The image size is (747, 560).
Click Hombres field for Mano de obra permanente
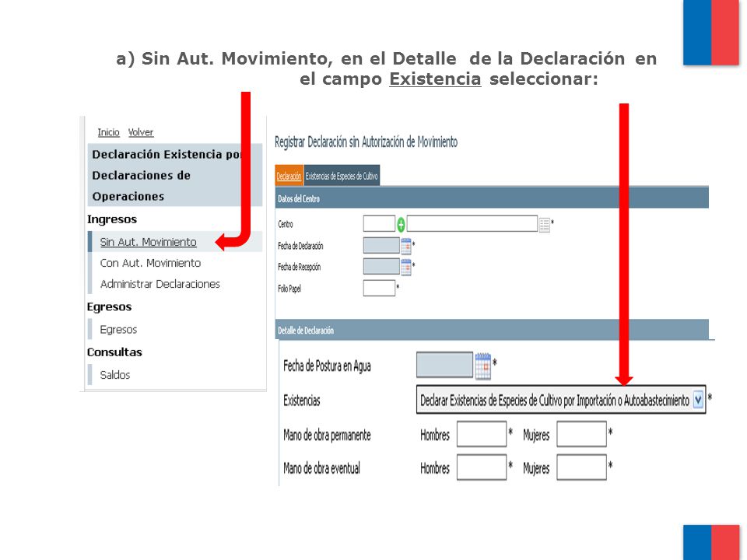[482, 434]
